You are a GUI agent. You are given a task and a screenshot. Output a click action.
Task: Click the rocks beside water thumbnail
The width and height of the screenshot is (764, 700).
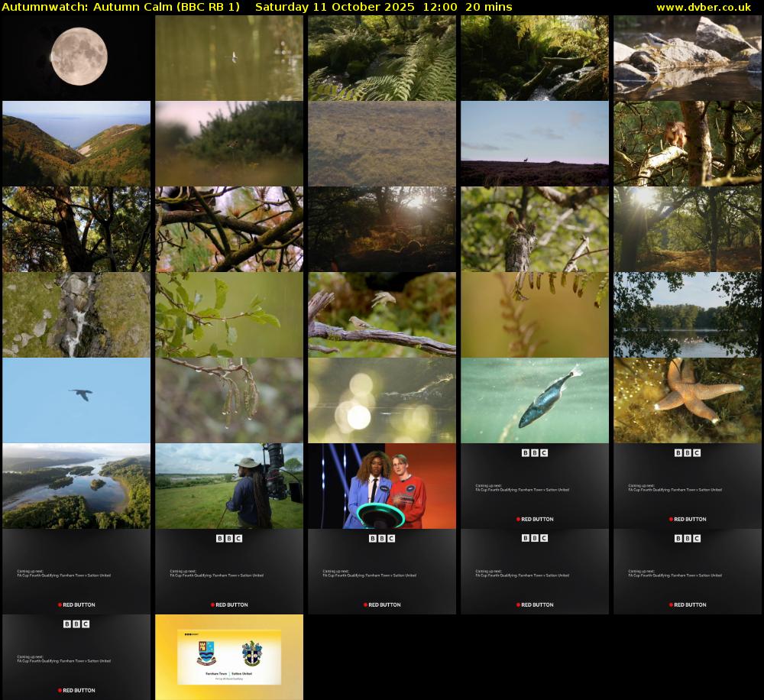[x=688, y=58]
